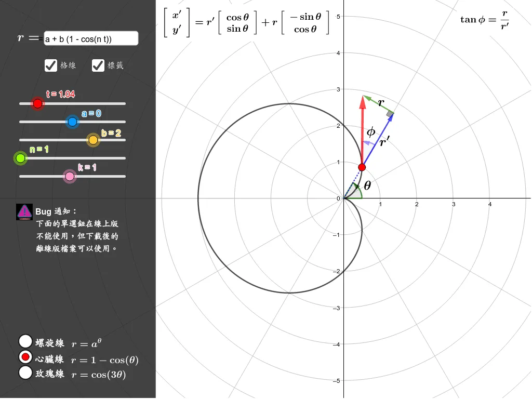Click the orange b slider handle
The image size is (532, 399).
point(93,140)
